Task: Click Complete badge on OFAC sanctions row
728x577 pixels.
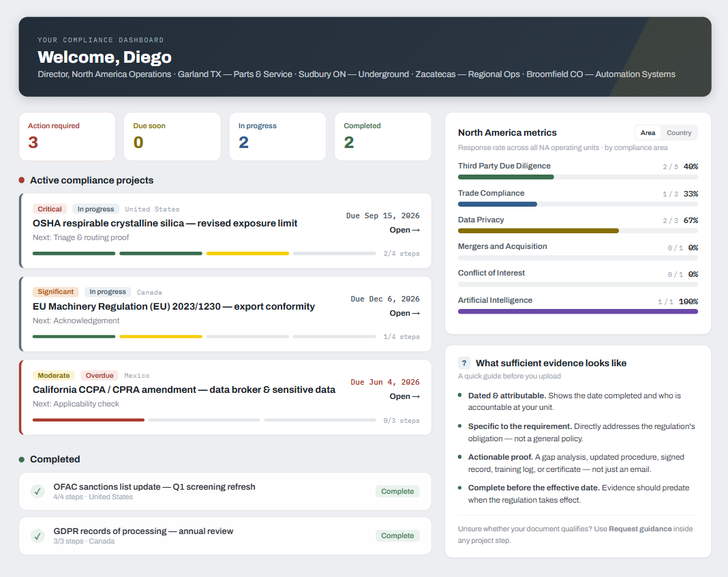Action: pos(397,492)
